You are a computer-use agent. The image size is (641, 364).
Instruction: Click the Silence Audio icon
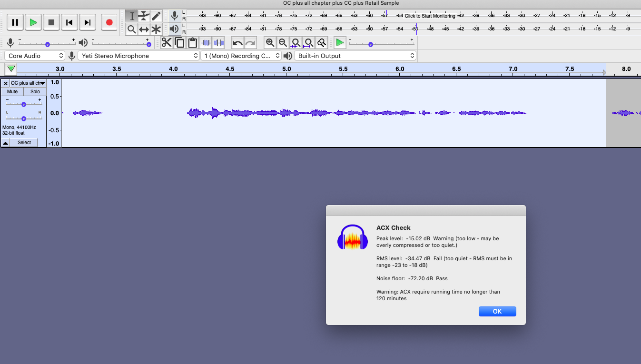(x=218, y=43)
